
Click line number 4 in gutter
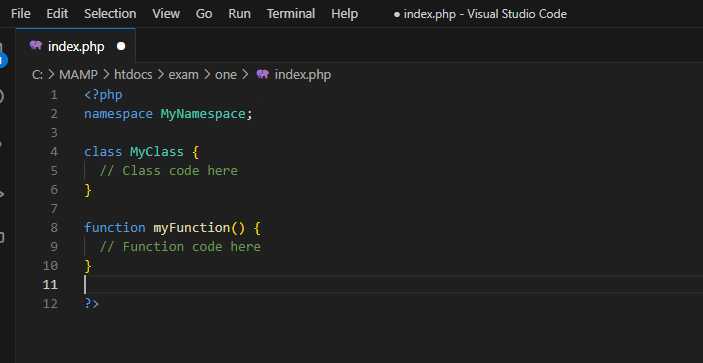(54, 152)
